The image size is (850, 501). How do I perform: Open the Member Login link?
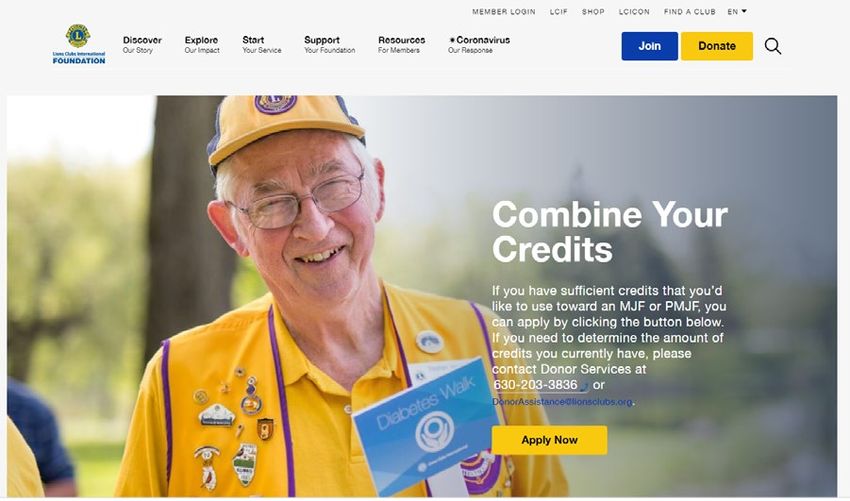pos(504,11)
